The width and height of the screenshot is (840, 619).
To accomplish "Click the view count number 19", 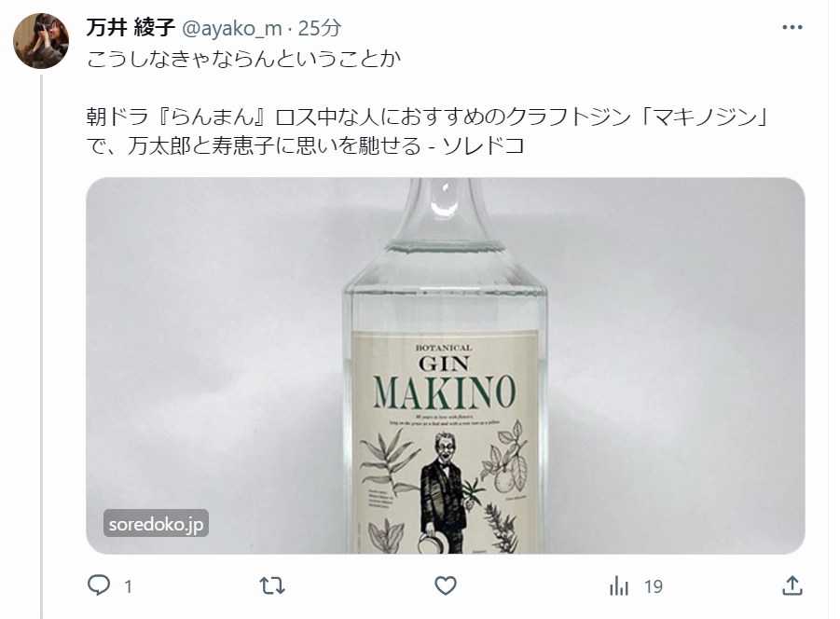I will click(x=653, y=587).
